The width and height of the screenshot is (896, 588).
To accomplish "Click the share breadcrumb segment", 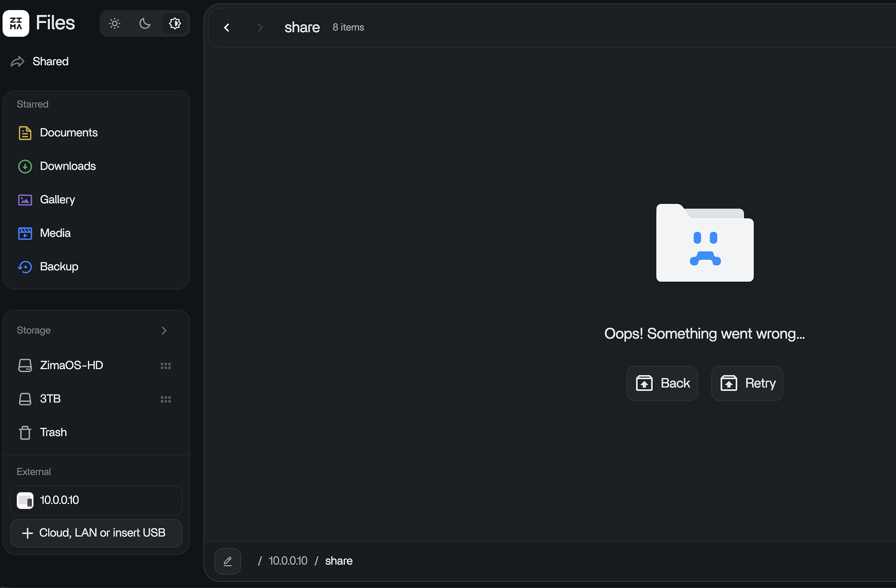I will coord(339,561).
